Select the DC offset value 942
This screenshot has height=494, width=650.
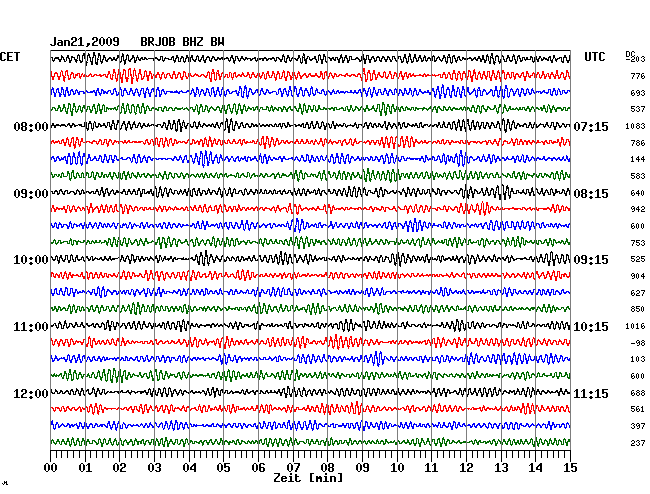click(638, 209)
